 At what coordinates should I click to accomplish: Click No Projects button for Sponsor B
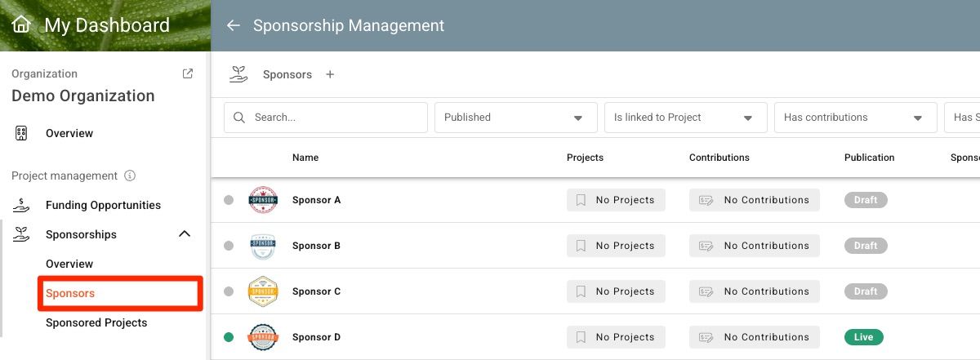[x=616, y=246]
